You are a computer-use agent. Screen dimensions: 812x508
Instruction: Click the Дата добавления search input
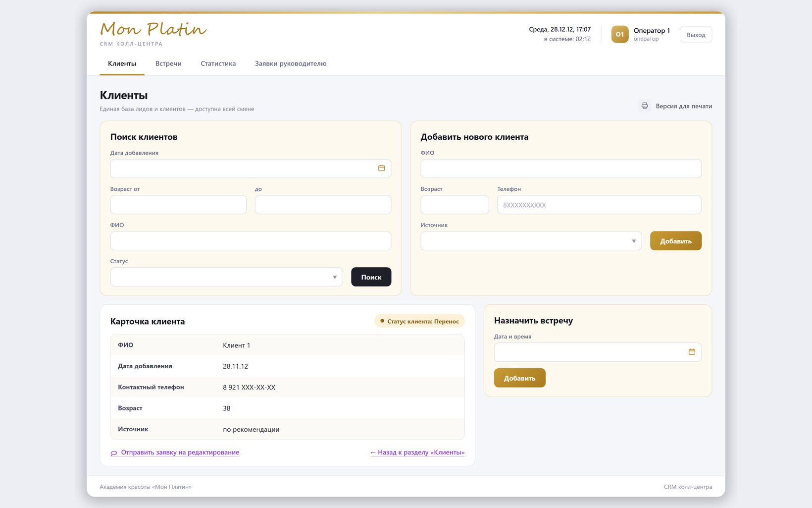tap(251, 169)
